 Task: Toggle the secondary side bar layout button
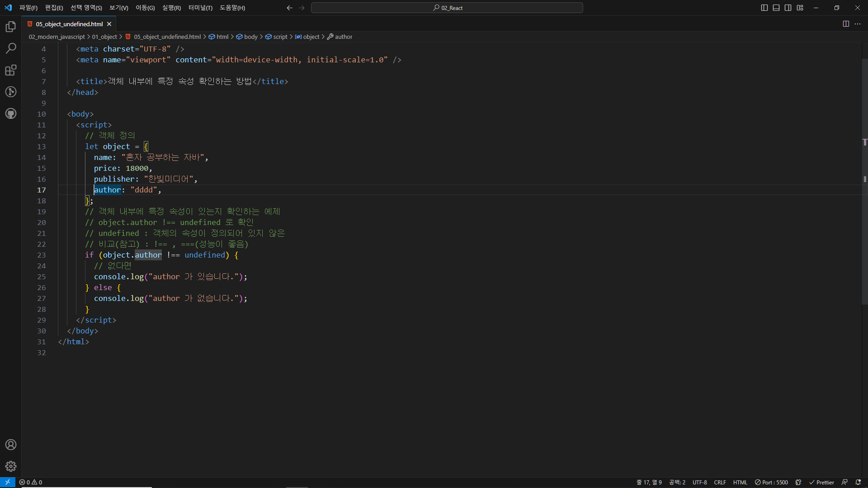tap(788, 8)
